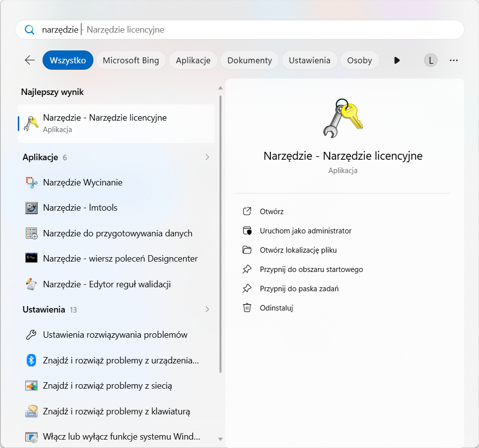Choose Przypnij do obszaru startowego
The width and height of the screenshot is (479, 448).
click(311, 269)
